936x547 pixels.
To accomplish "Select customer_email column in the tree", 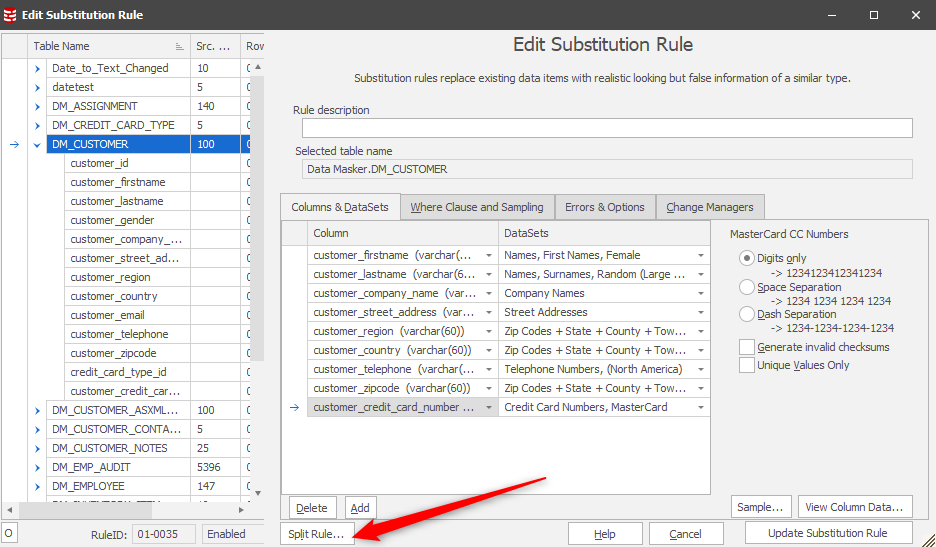I will [107, 315].
